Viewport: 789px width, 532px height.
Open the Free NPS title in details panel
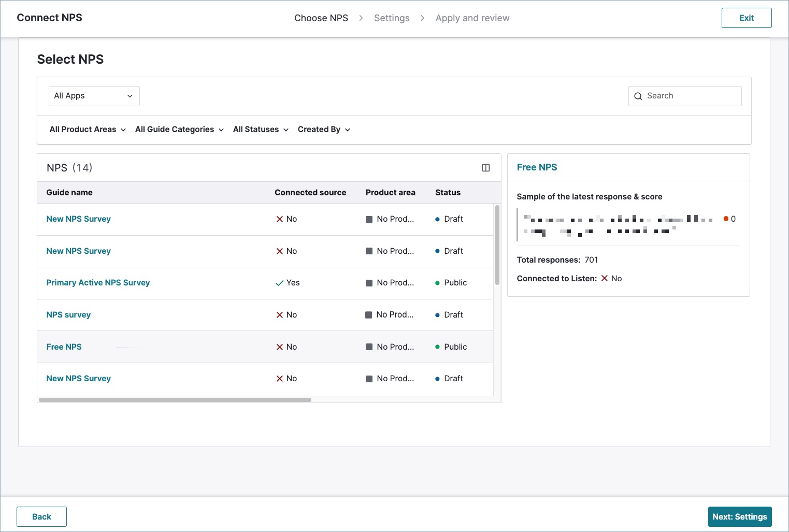pos(537,167)
